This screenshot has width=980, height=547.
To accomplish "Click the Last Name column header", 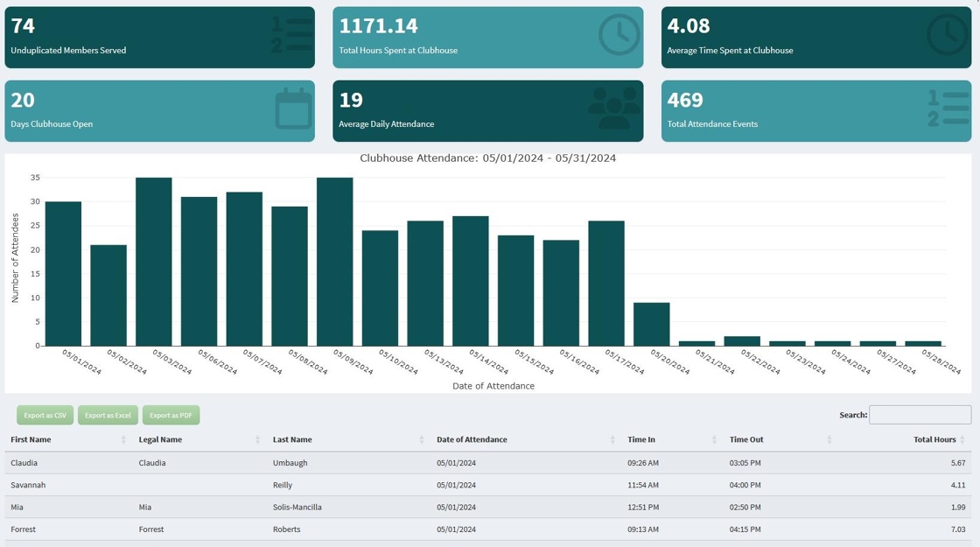I will click(x=292, y=439).
